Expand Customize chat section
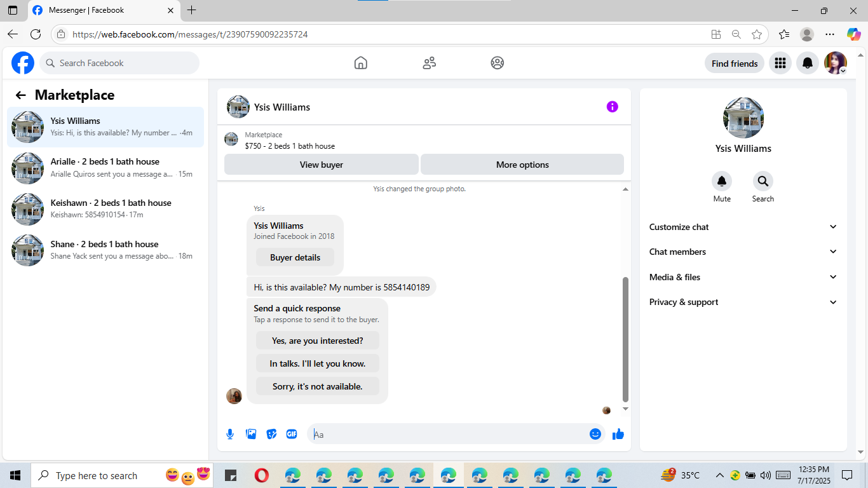Screen dimensions: 868x488 pos(743,227)
